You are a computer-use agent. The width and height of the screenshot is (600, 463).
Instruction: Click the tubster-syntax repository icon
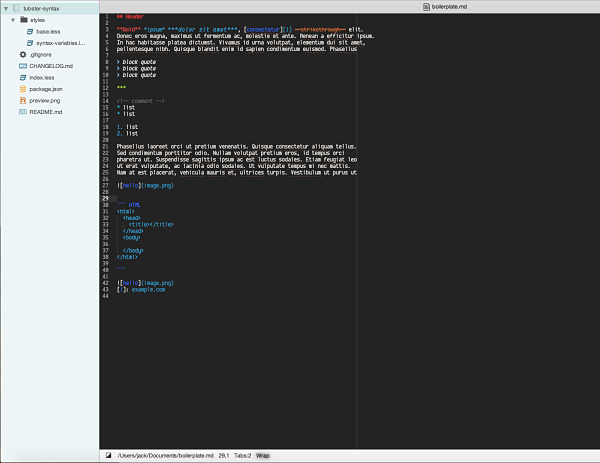point(16,8)
